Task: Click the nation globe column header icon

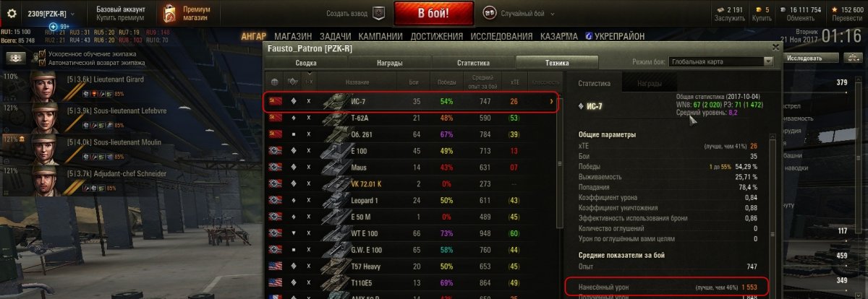Action: pos(275,82)
